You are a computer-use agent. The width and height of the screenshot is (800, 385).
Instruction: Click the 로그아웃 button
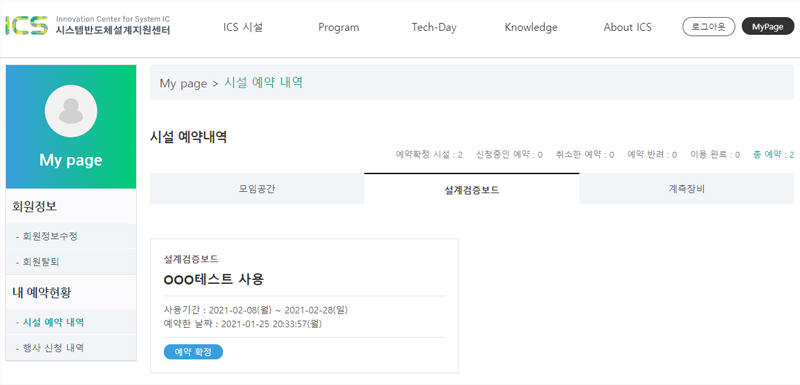click(x=709, y=27)
